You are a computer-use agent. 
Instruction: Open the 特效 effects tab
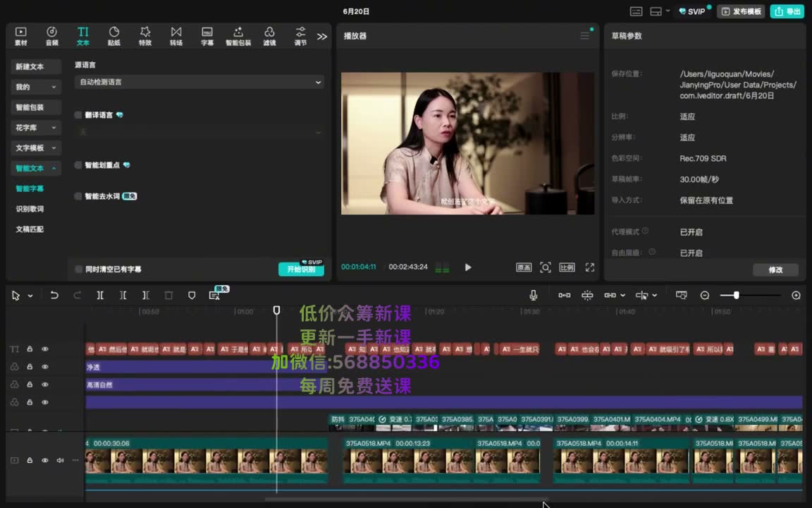tap(145, 36)
